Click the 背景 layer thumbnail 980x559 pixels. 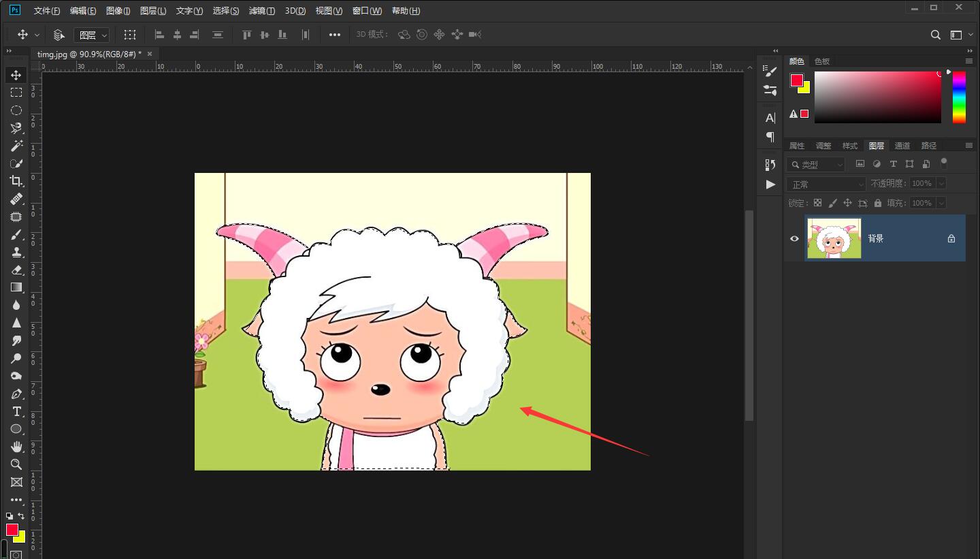click(x=834, y=238)
